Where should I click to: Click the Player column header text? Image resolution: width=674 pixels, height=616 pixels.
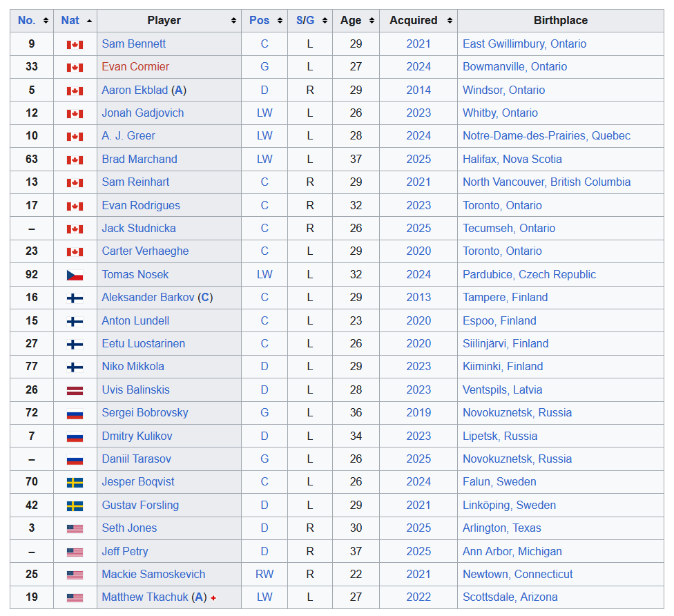[x=164, y=20]
